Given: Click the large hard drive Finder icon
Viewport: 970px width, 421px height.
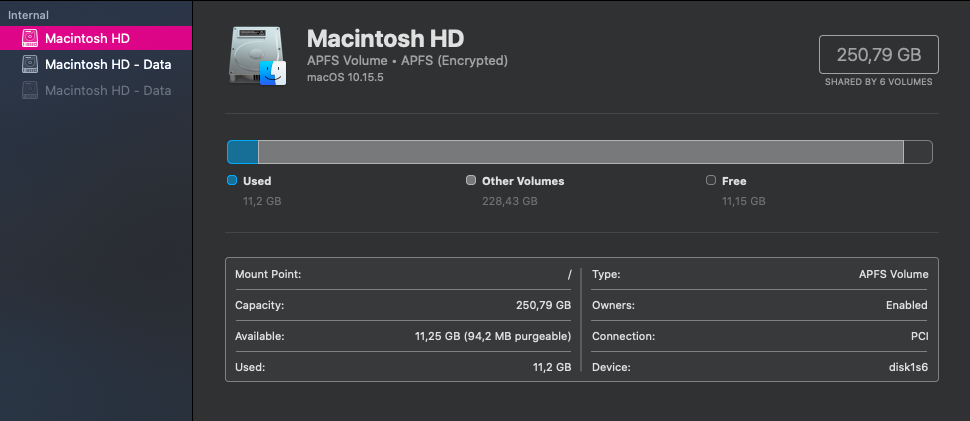Looking at the screenshot, I should [x=259, y=56].
